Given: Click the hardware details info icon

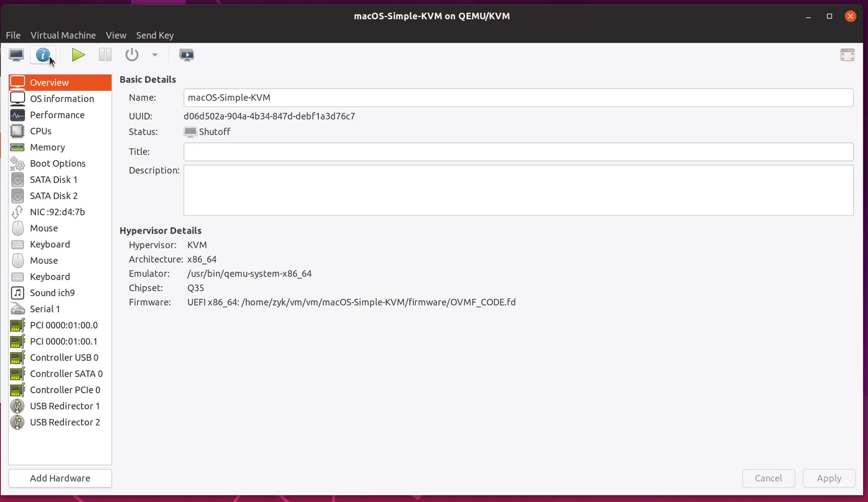Looking at the screenshot, I should [43, 55].
